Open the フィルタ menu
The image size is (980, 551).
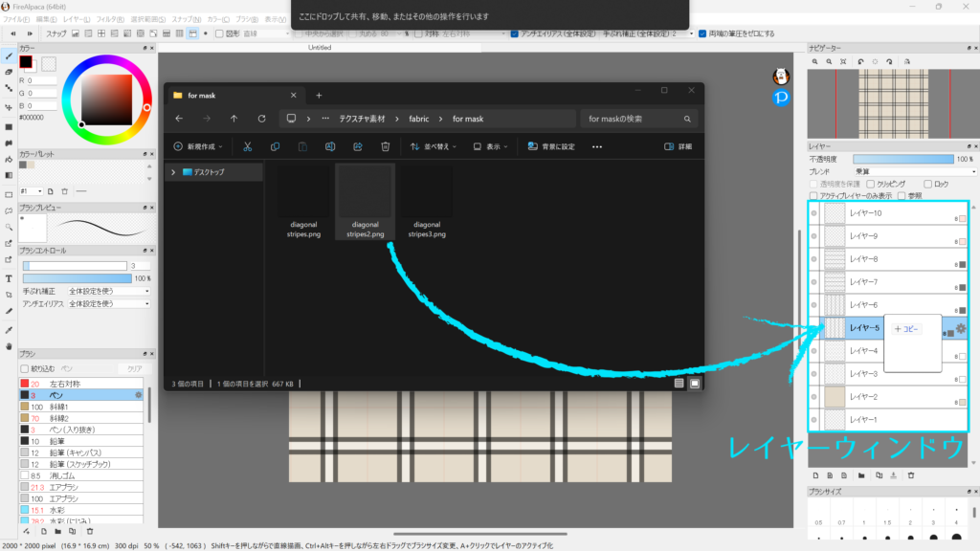108,18
